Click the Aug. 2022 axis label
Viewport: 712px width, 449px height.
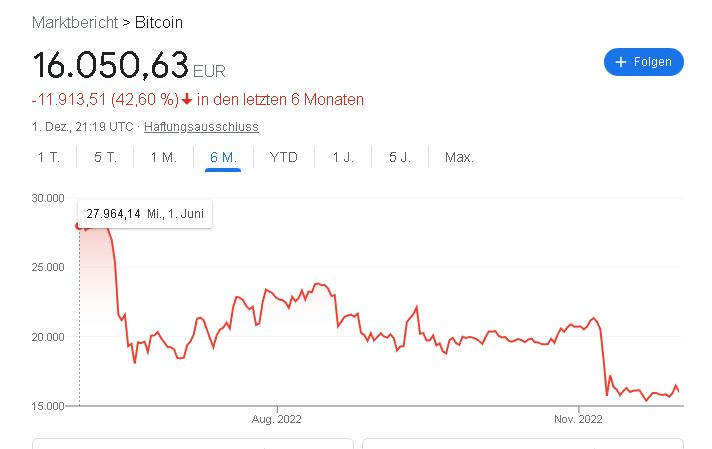click(x=276, y=419)
